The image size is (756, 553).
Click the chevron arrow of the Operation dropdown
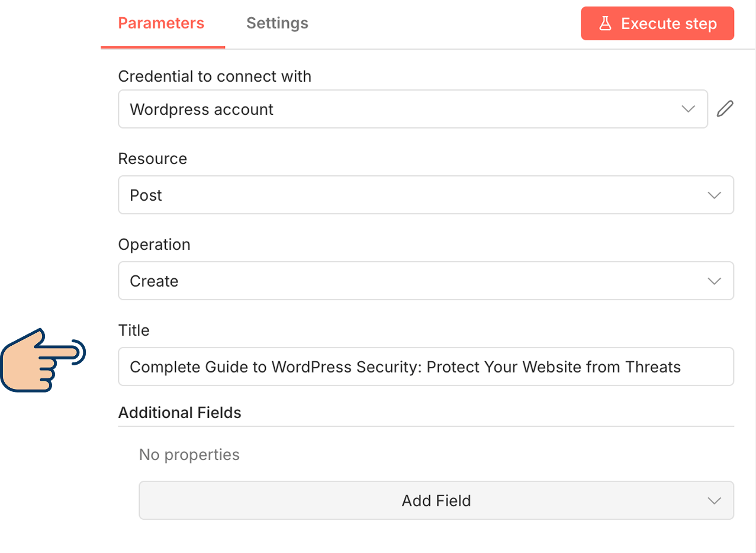[714, 281]
